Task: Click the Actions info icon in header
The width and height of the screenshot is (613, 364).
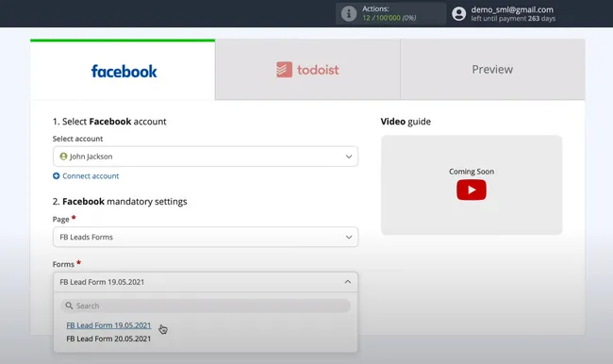Action: (x=349, y=14)
